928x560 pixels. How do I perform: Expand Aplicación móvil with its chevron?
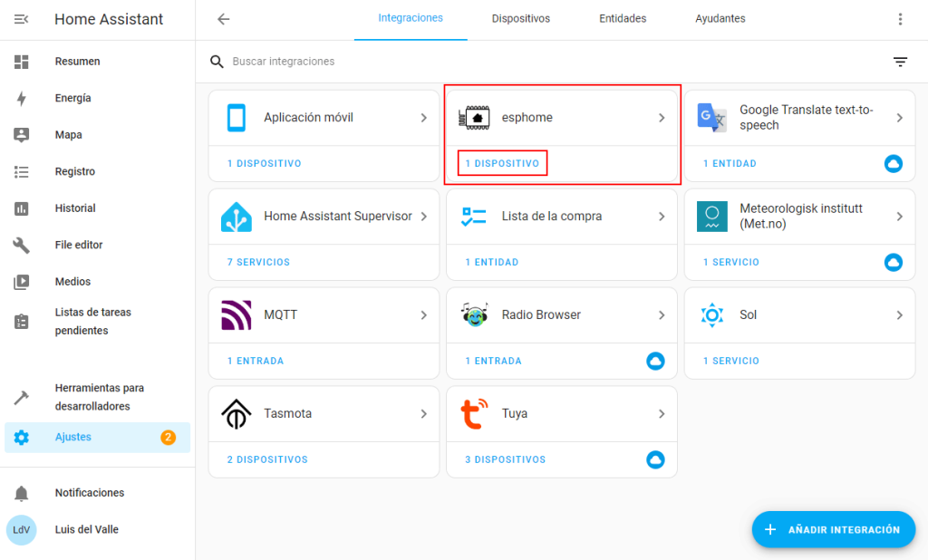(424, 118)
